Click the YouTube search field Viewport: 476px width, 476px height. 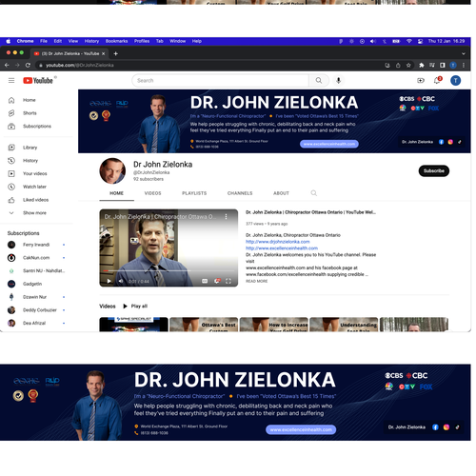click(221, 81)
